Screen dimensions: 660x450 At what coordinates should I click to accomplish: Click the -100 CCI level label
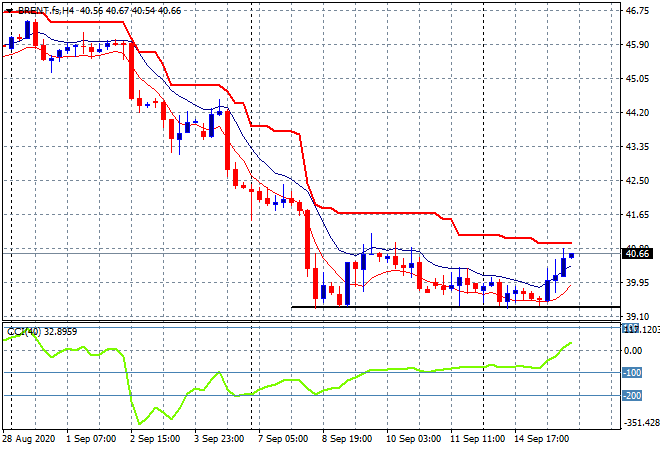pyautogui.click(x=632, y=373)
